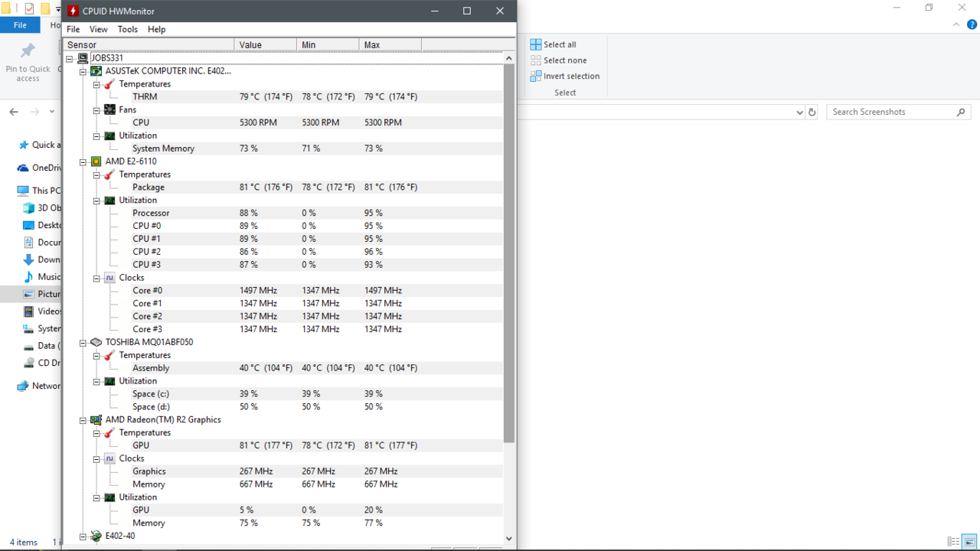Collapse the E402-40 node
The width and height of the screenshot is (980, 551).
[x=83, y=536]
